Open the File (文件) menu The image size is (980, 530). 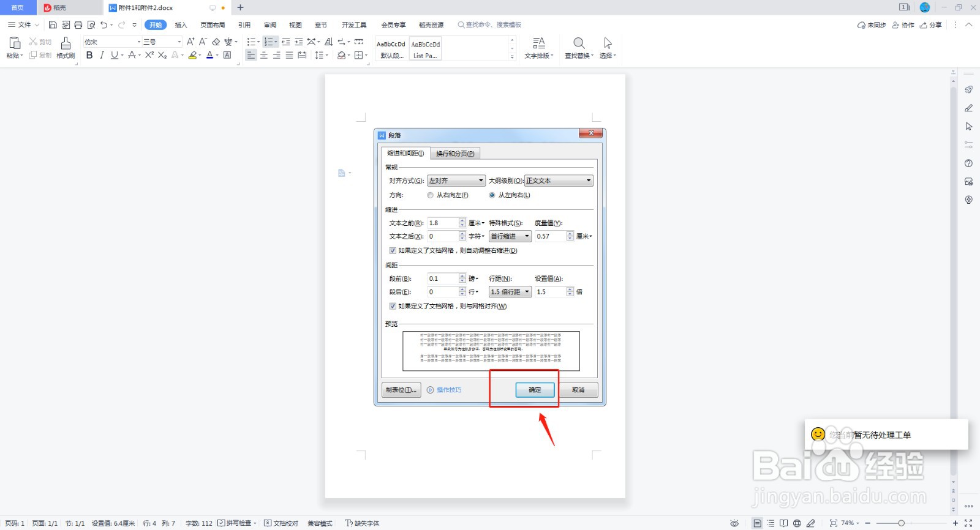[x=24, y=25]
